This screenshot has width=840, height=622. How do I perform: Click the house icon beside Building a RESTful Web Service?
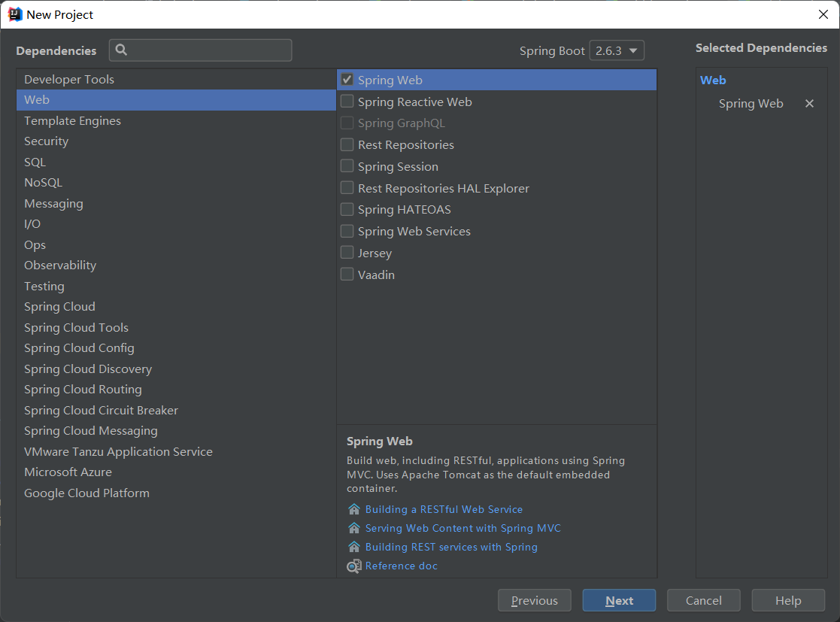tap(353, 509)
